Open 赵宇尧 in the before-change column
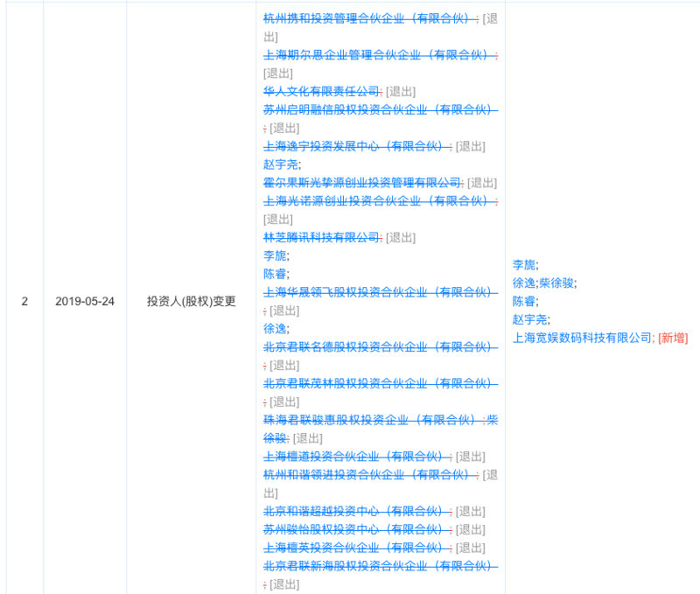700x594 pixels. 281,164
